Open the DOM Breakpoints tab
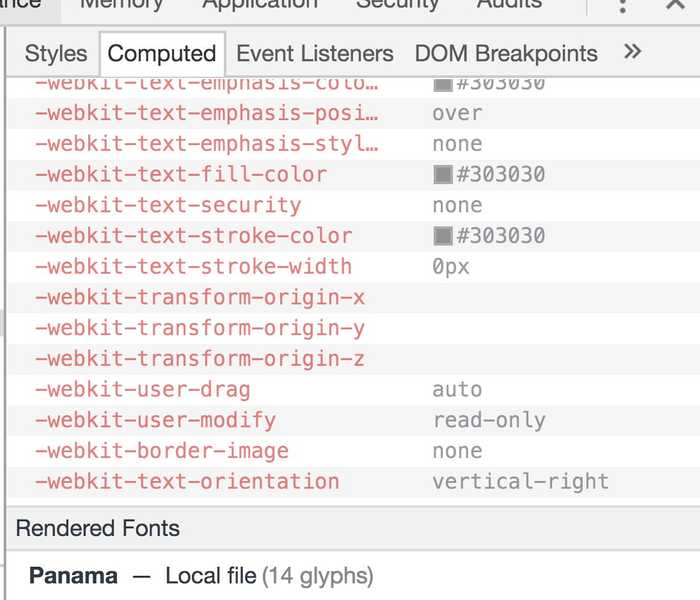This screenshot has height=600, width=700. 506,54
